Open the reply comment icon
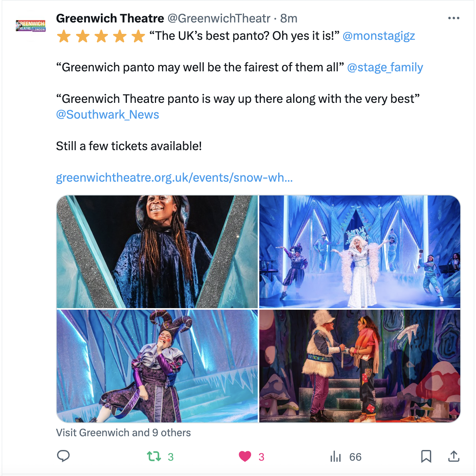476x476 pixels. click(63, 456)
